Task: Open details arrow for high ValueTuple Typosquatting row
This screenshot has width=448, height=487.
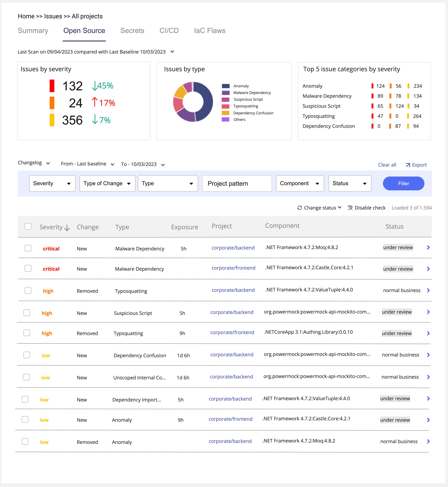Action: click(x=428, y=290)
